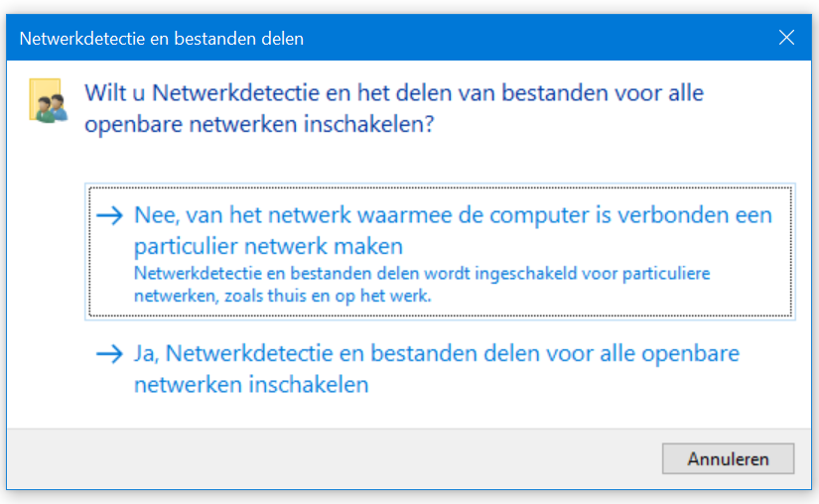
Task: Click the arrow icon beside the Ja option
Action: coord(109,354)
